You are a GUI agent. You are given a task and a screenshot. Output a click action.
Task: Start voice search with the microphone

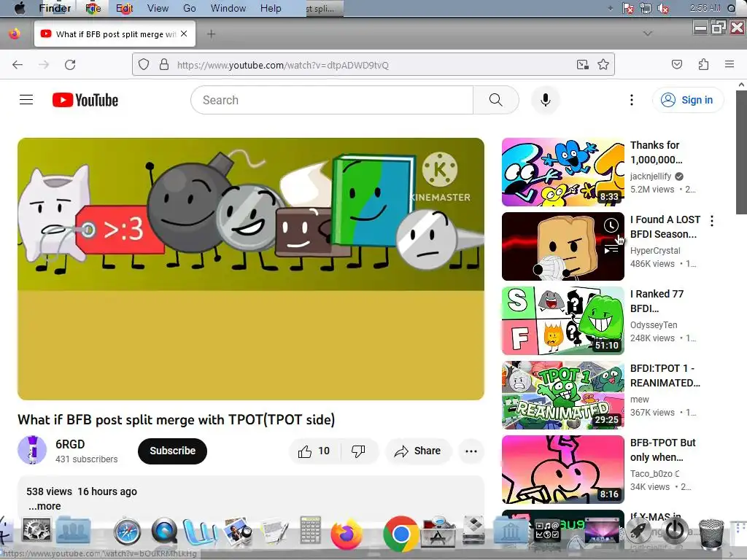pyautogui.click(x=546, y=100)
